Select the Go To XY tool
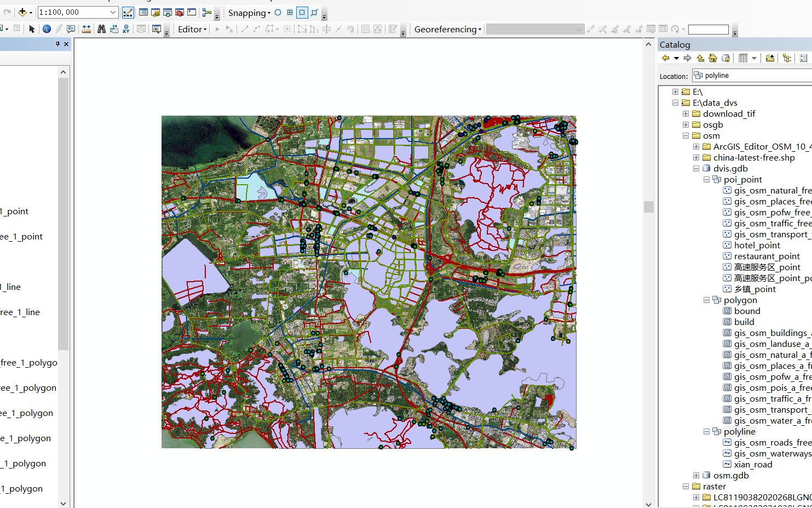Image resolution: width=812 pixels, height=508 pixels. (x=126, y=29)
